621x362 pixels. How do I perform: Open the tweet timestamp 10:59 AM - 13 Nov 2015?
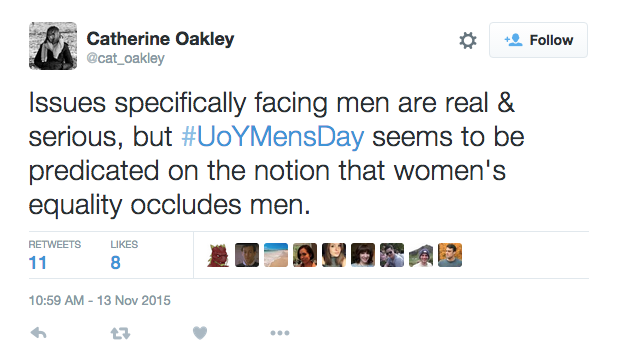99,300
